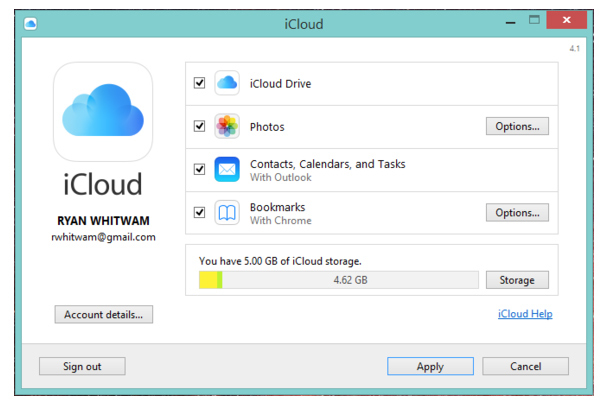Viewport: 610px width, 410px height.
Task: Click the Photos pinwheel icon
Action: (227, 127)
